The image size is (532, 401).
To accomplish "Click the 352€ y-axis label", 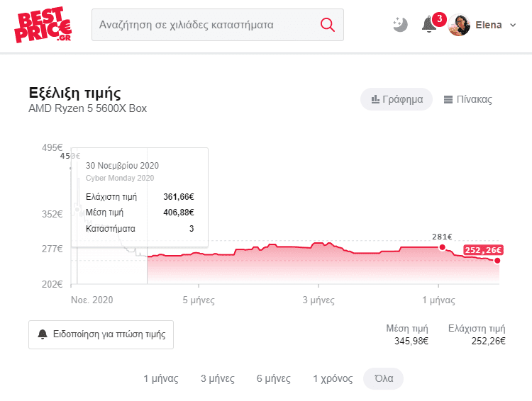I will tap(52, 214).
